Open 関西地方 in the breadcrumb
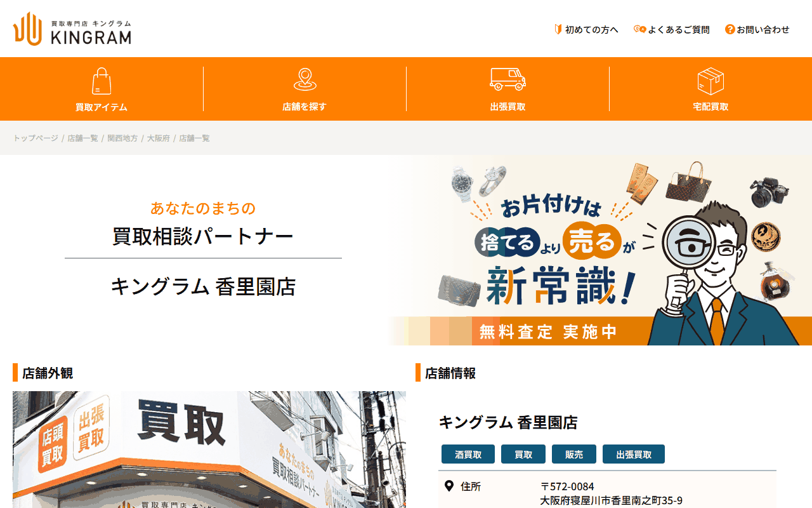Viewport: 812px width, 508px height. pos(122,138)
